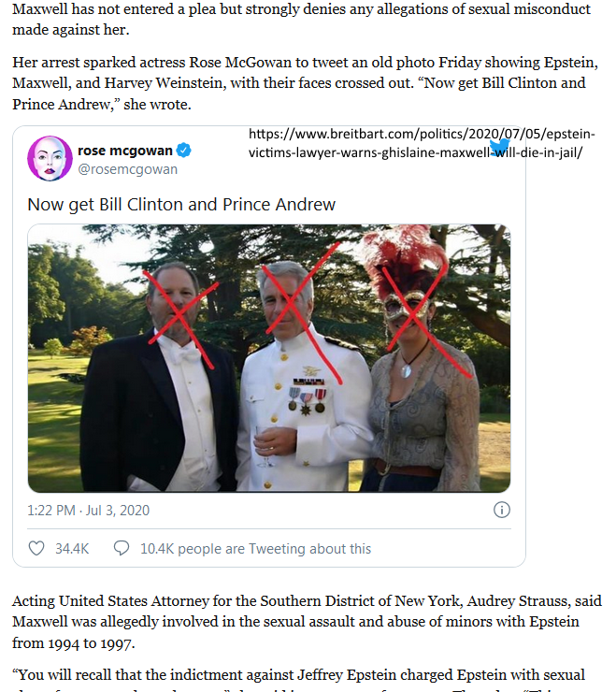Click the rose mcgowan display name

tap(125, 151)
